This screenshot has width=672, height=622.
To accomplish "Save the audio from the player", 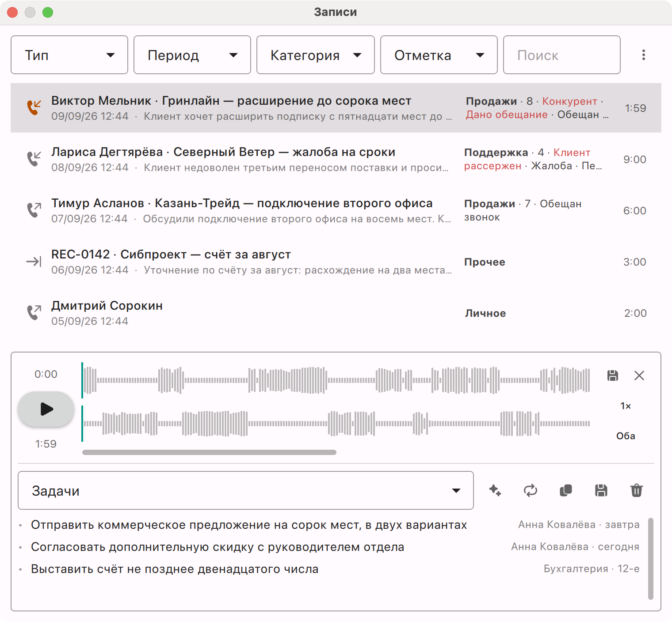I will (613, 375).
